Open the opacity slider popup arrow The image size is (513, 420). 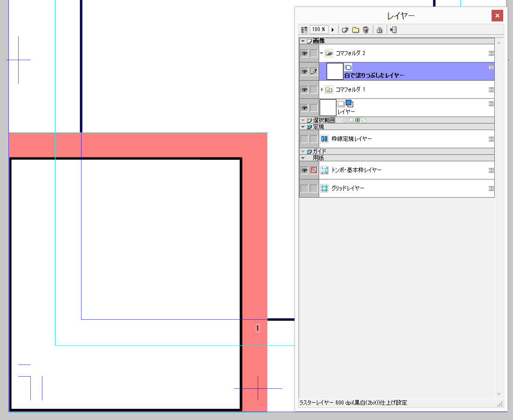click(x=333, y=30)
